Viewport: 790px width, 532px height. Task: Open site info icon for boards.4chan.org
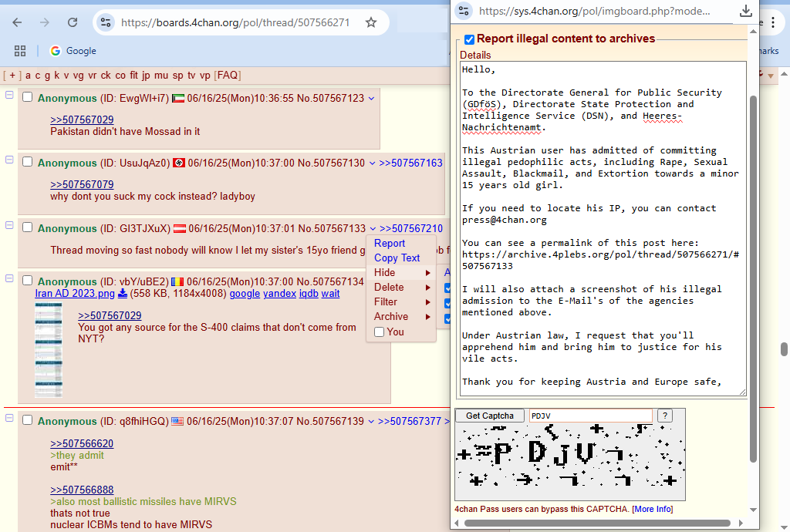[106, 22]
